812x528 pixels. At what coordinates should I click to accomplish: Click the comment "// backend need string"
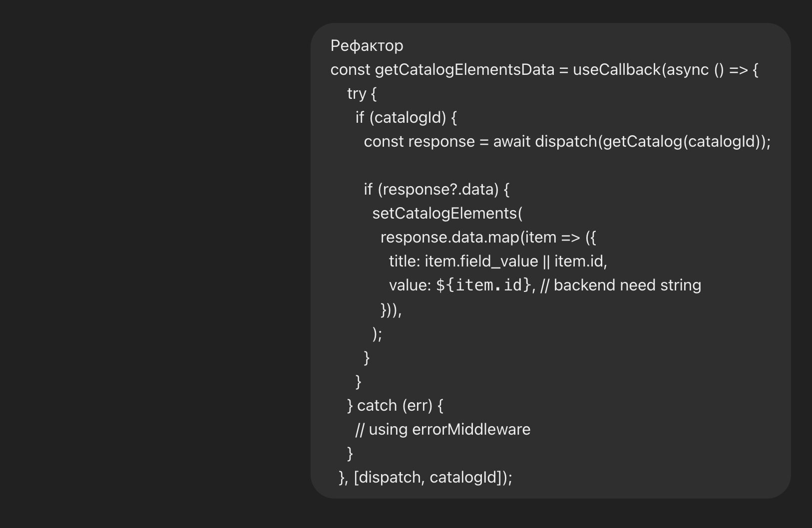click(x=621, y=285)
